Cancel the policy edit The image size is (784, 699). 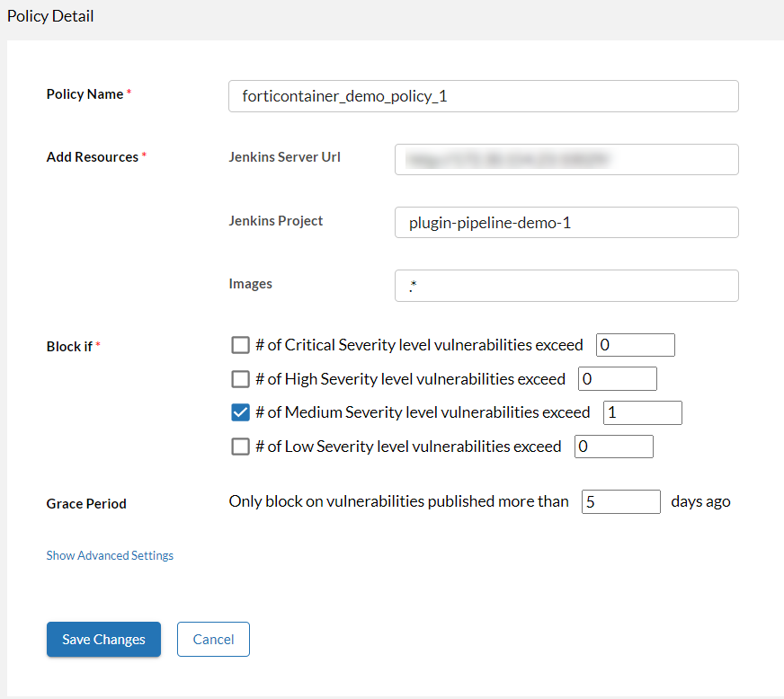tap(213, 640)
